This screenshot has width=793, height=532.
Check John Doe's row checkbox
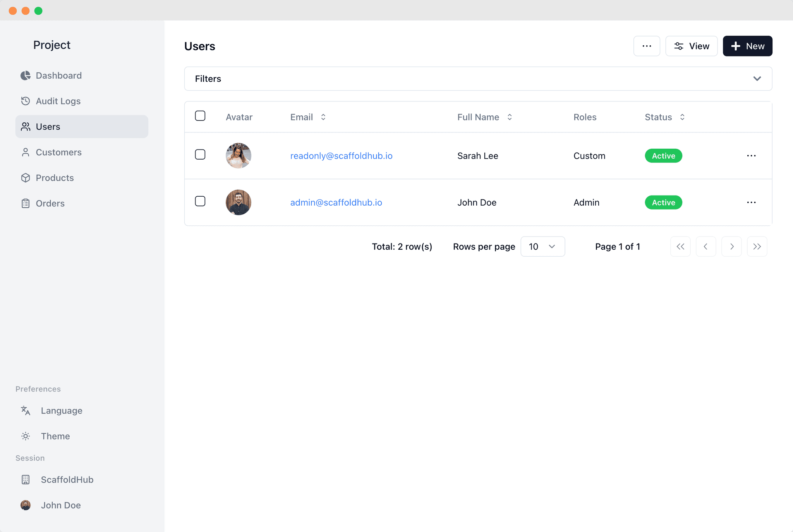pyautogui.click(x=200, y=201)
